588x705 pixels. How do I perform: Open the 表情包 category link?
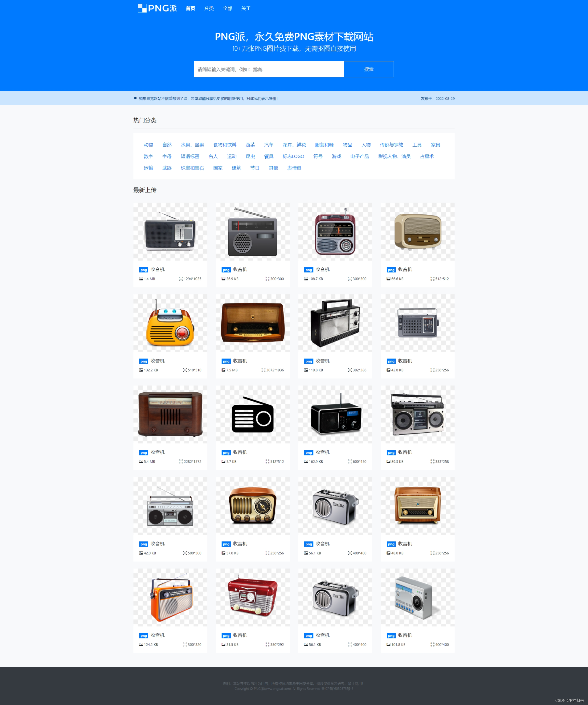click(294, 168)
